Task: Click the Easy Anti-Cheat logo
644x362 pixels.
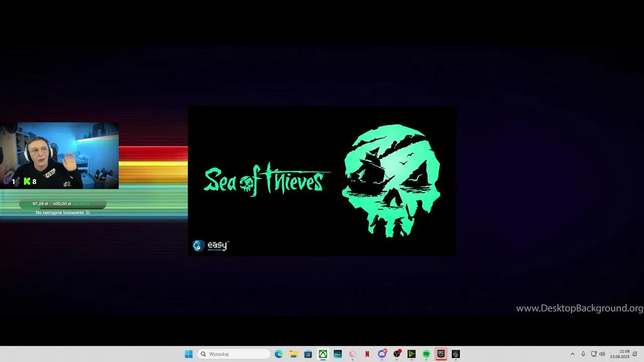Action: (211, 245)
